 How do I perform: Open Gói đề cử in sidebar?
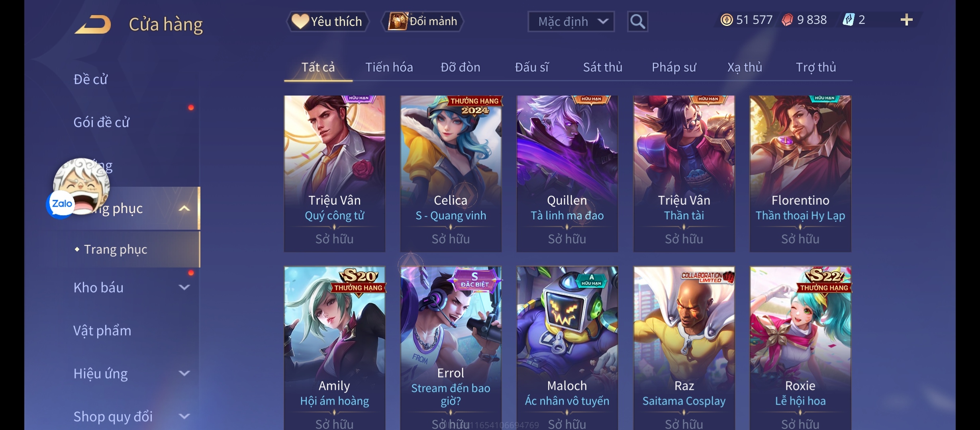102,122
